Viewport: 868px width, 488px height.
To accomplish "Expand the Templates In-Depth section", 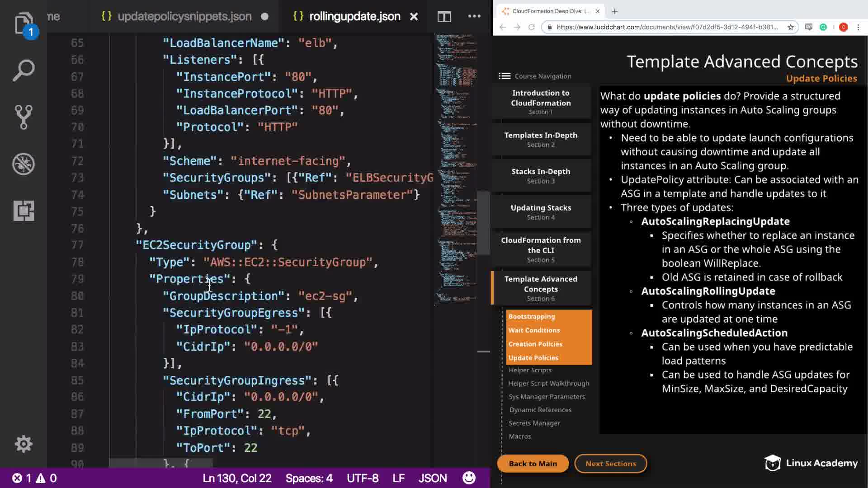I will pyautogui.click(x=541, y=139).
